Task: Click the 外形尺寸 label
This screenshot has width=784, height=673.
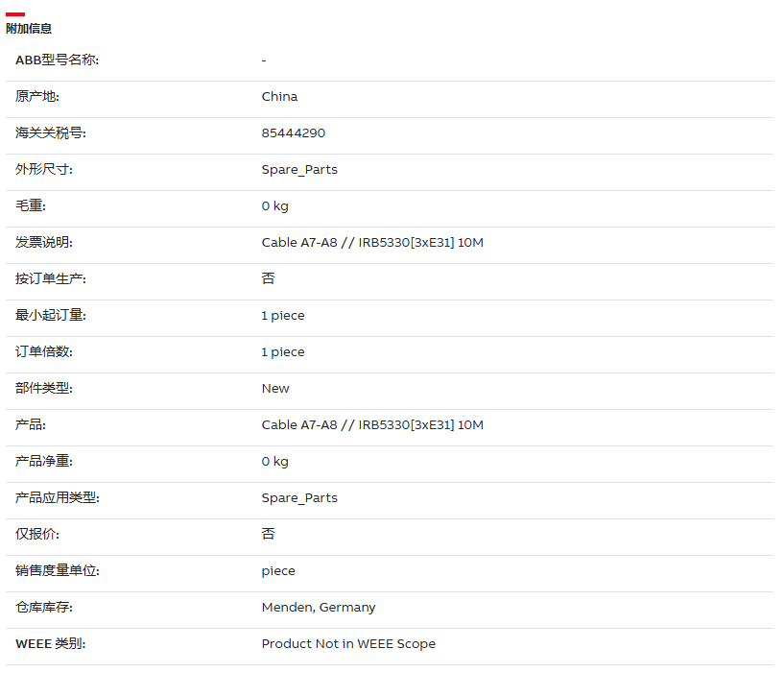Action: [x=44, y=170]
